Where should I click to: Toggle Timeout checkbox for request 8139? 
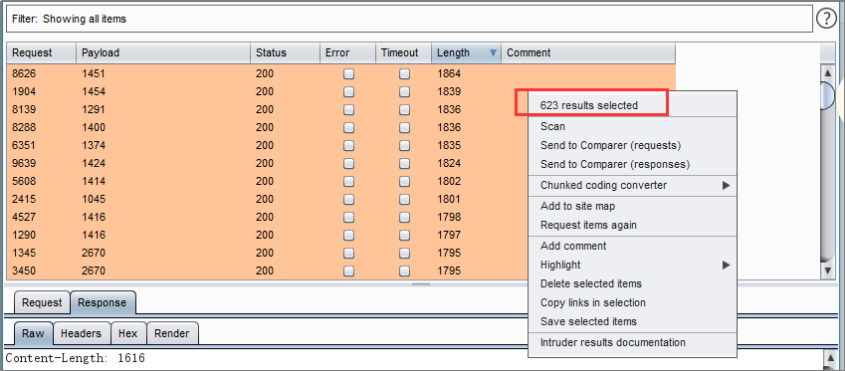point(404,109)
